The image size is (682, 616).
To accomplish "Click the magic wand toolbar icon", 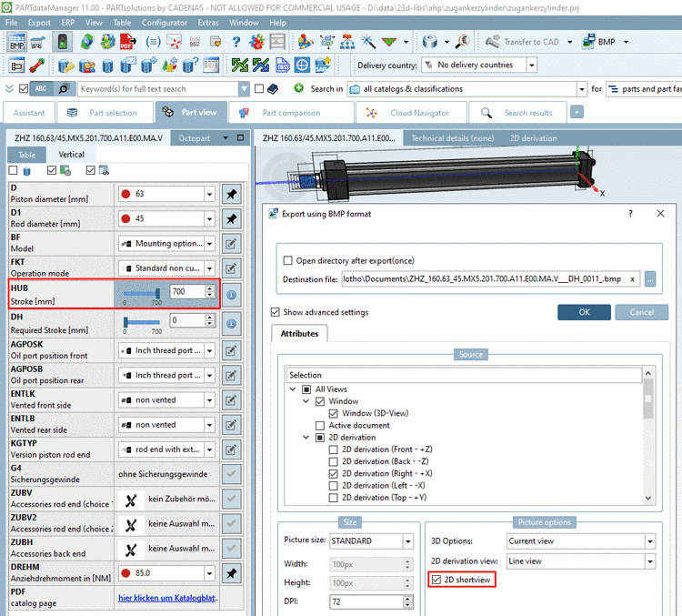I will [x=368, y=42].
